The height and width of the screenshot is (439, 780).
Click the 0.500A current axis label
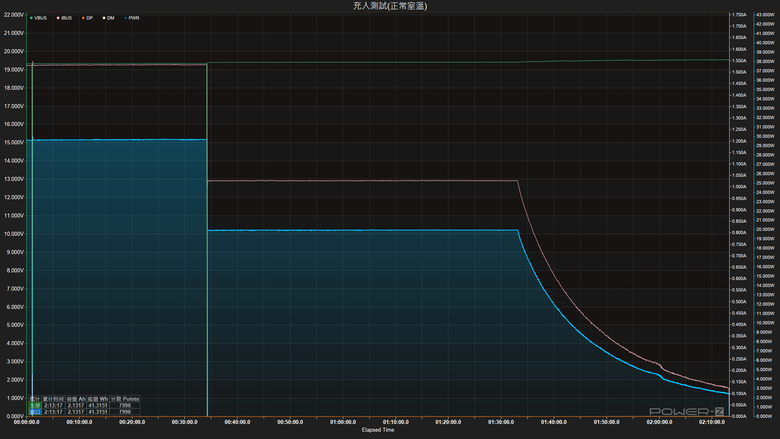[x=740, y=302]
